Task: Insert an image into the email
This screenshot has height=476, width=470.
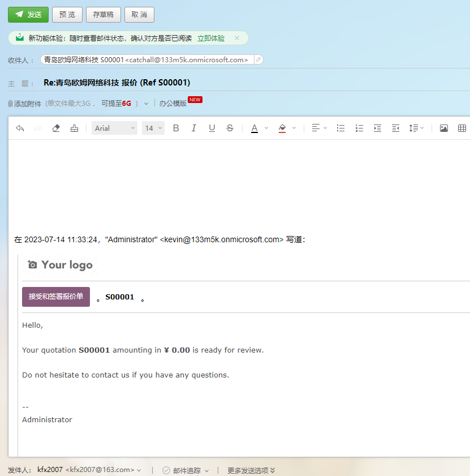Action: point(444,128)
